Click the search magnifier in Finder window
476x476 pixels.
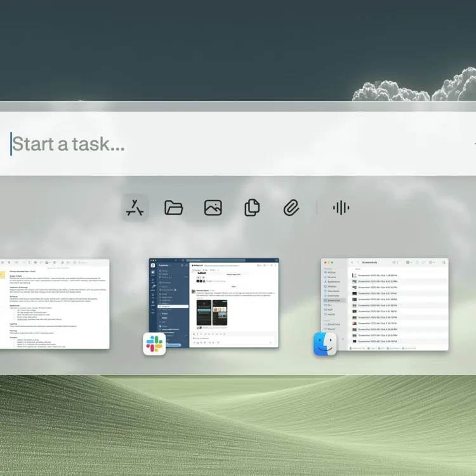tap(444, 262)
